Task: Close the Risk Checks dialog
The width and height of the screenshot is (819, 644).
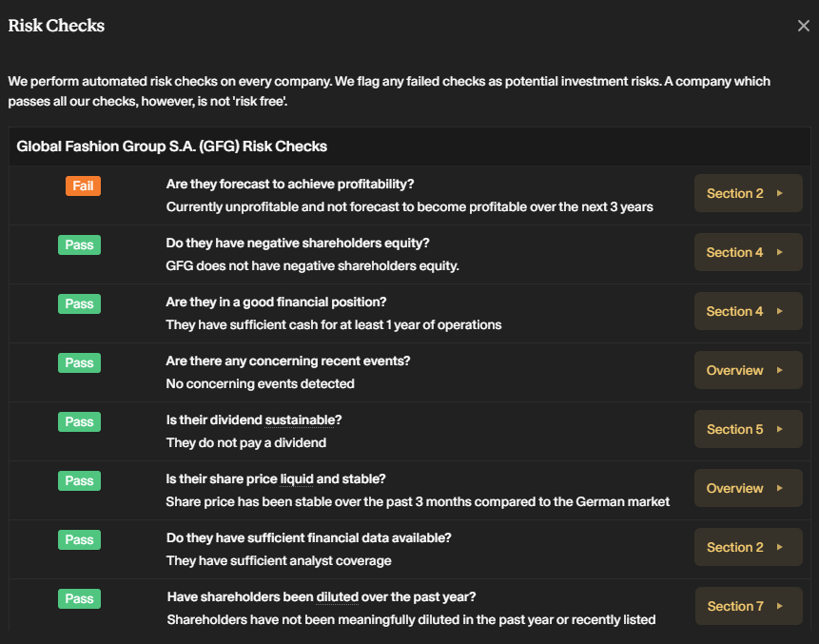Action: [804, 26]
